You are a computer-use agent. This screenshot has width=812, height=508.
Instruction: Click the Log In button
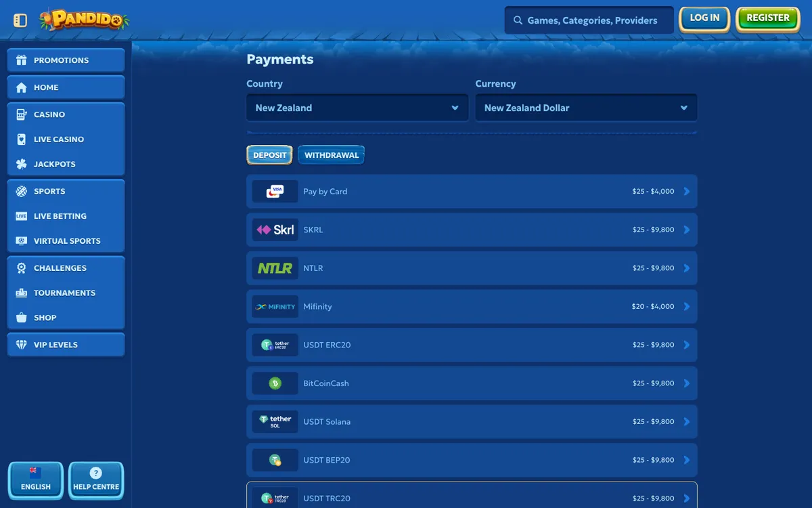(704, 18)
